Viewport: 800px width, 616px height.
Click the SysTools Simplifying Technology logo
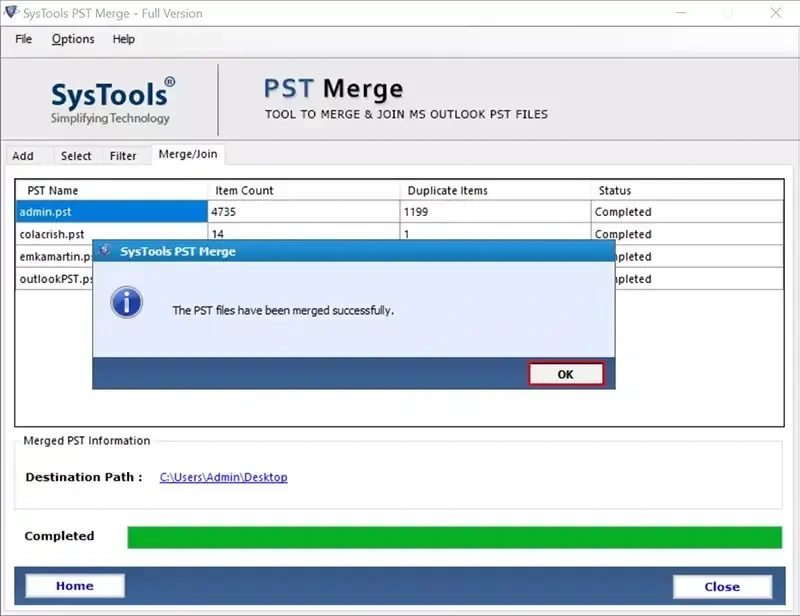[111, 102]
